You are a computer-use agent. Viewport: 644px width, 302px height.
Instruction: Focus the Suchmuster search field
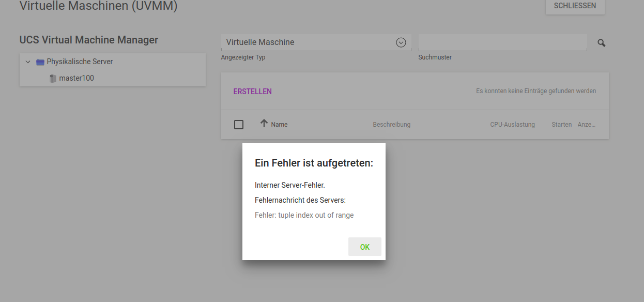pos(502,42)
